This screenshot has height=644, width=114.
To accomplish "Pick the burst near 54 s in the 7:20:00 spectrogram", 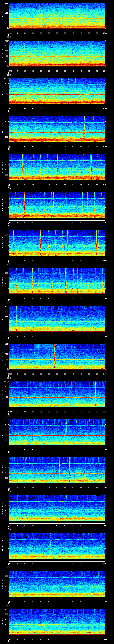I will 96,243.
